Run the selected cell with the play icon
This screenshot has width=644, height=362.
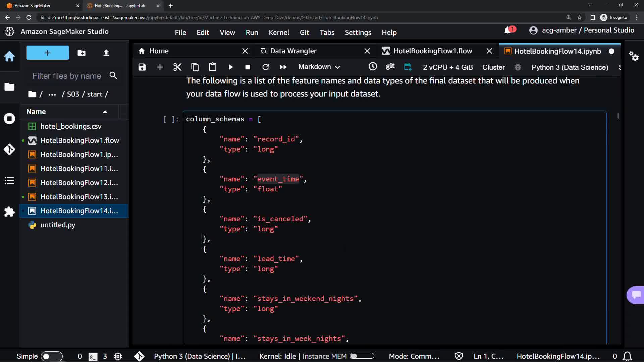click(x=230, y=67)
